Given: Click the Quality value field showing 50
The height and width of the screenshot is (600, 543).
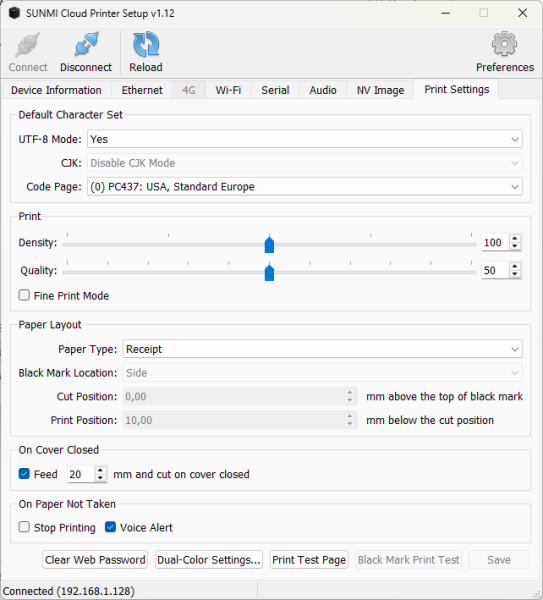Looking at the screenshot, I should [x=496, y=271].
